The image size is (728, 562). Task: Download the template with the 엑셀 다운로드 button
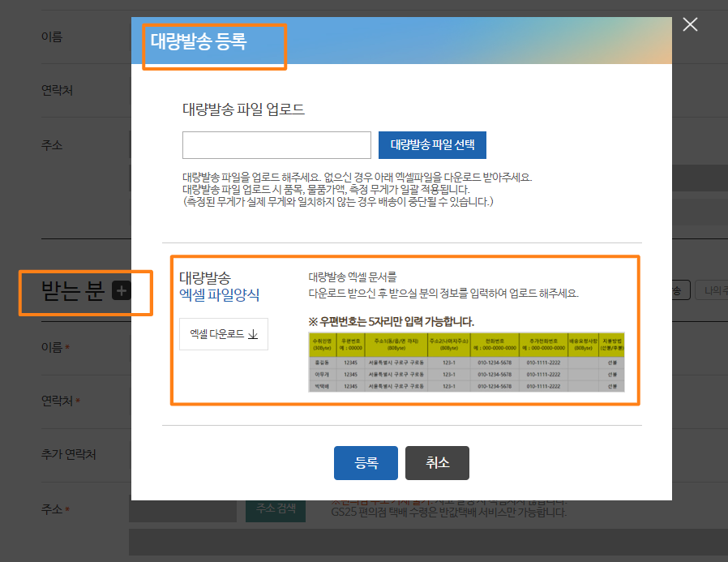(223, 334)
